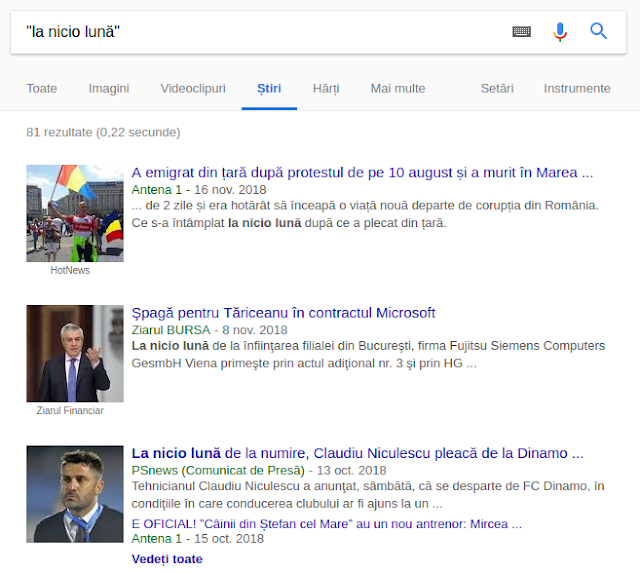The image size is (640, 574).
Task: Click snippet 'GesmbH Viena primește prin actul adițional'
Action: tap(304, 363)
